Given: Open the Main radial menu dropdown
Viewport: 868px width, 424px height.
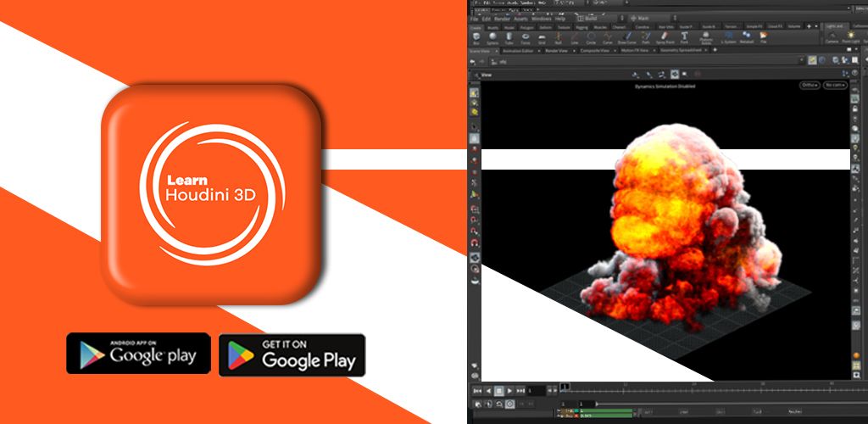Looking at the screenshot, I should (x=652, y=19).
